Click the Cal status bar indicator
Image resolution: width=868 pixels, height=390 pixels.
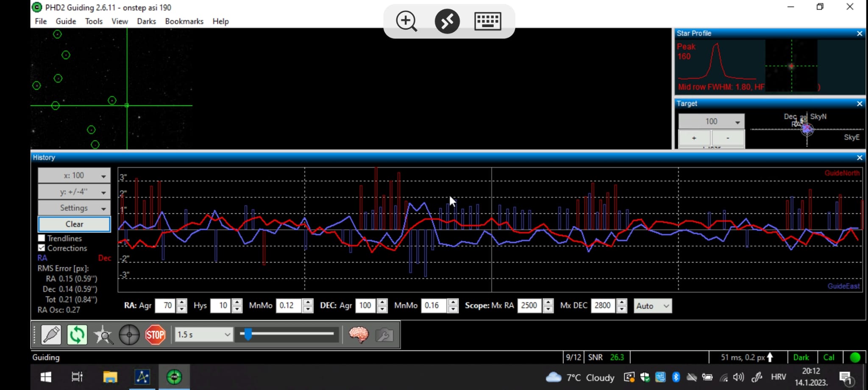point(829,357)
